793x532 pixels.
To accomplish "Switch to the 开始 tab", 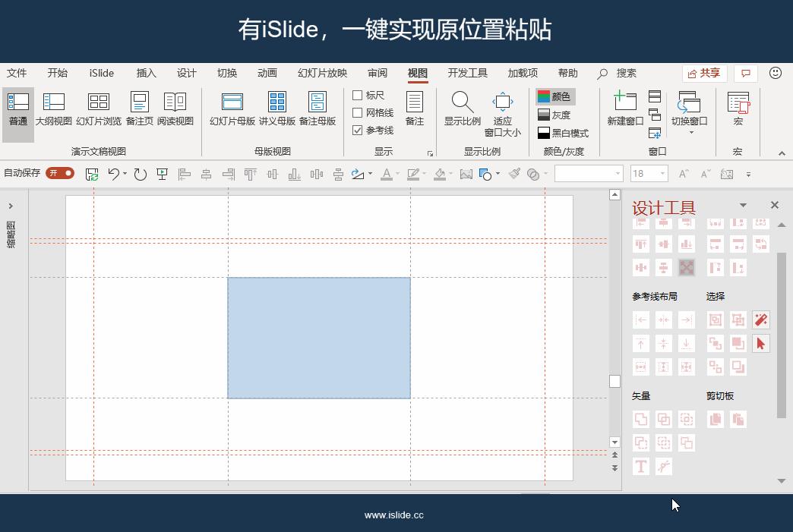I will 57,74.
